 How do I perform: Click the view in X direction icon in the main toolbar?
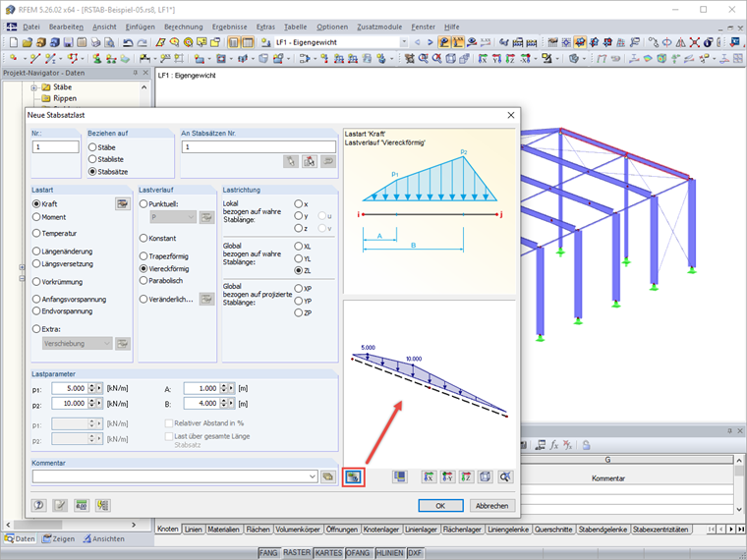click(x=483, y=59)
